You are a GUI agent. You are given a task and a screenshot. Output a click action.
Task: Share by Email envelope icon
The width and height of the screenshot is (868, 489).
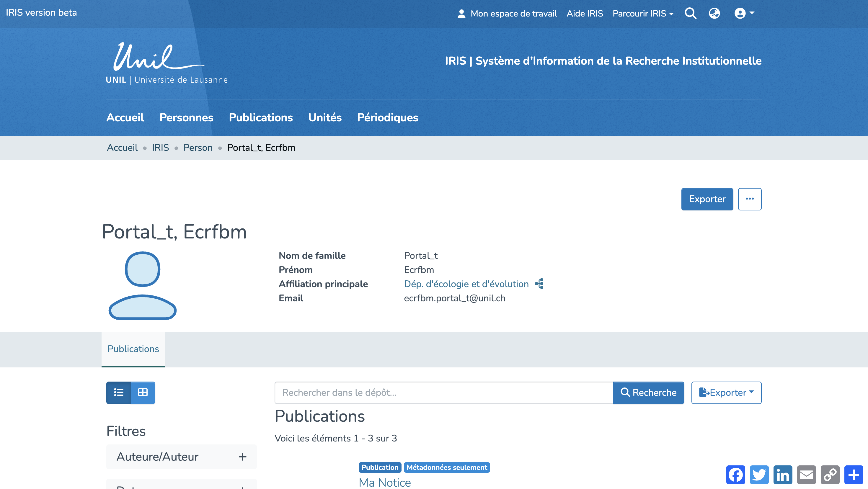(806, 475)
